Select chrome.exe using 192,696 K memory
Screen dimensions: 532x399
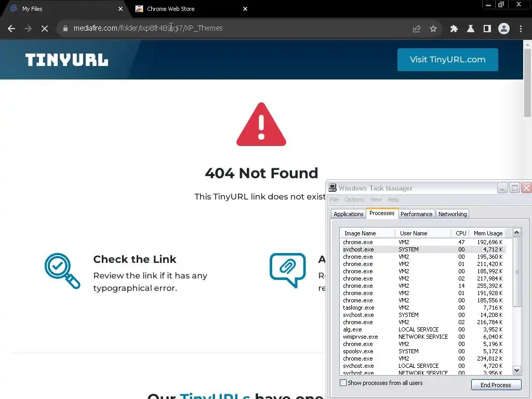pyautogui.click(x=423, y=242)
